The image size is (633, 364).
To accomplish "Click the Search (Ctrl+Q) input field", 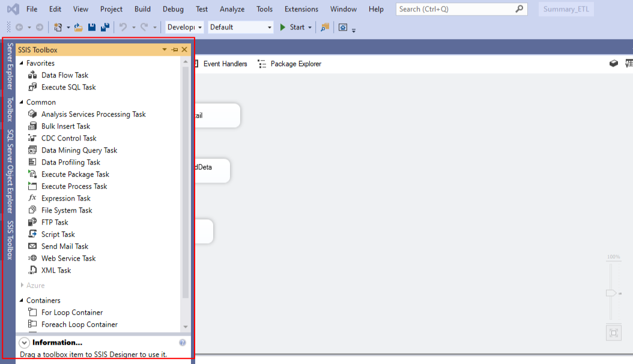I will pyautogui.click(x=461, y=9).
